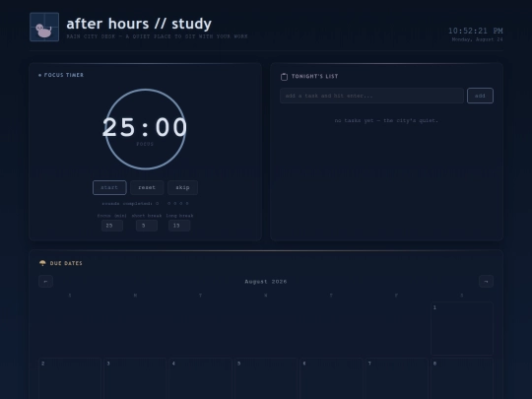Select August 3 in the calendar
This screenshot has width=532, height=399.
click(x=135, y=378)
